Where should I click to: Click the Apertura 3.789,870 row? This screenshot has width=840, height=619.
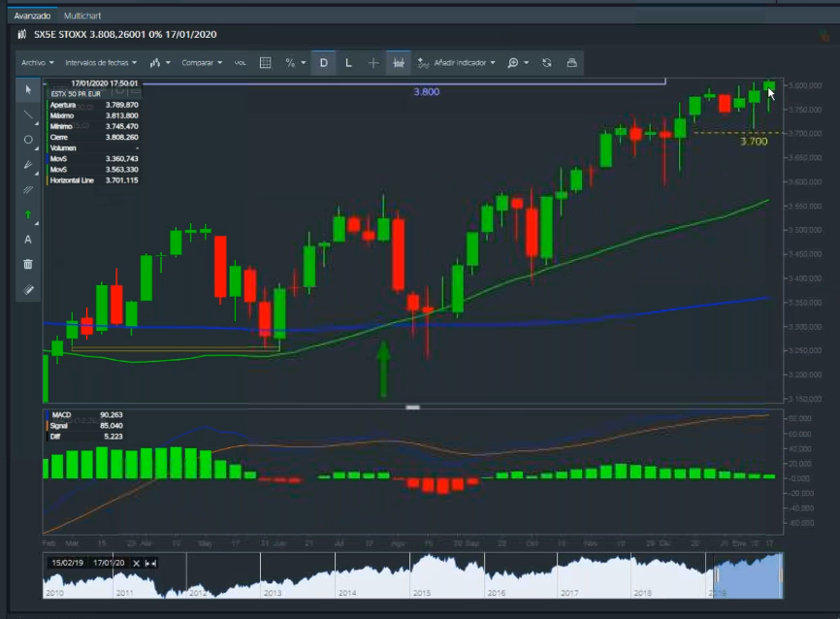tap(94, 105)
